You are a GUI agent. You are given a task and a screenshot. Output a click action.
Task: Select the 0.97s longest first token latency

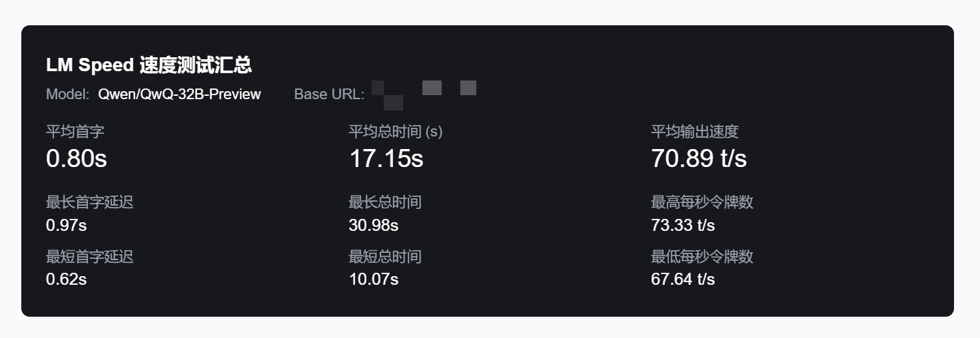click(67, 225)
